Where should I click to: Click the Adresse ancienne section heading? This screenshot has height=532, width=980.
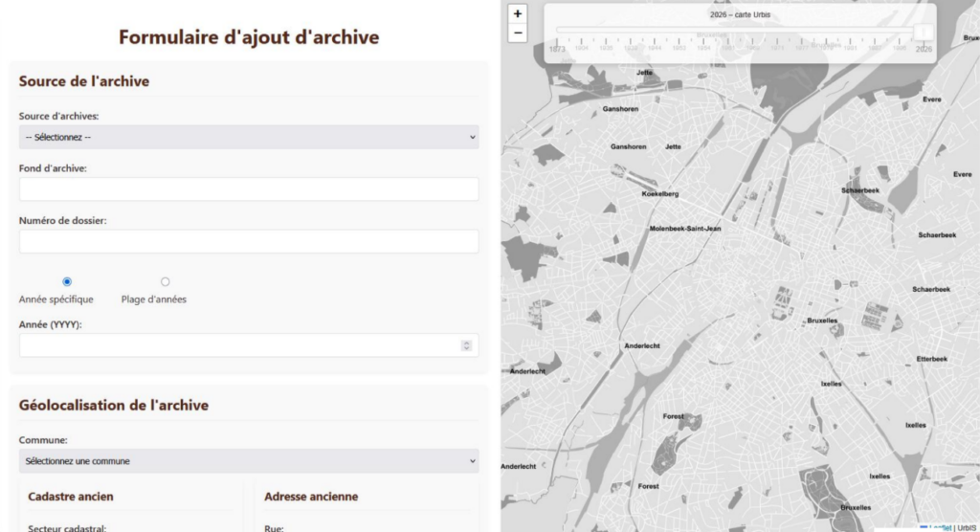(x=311, y=497)
